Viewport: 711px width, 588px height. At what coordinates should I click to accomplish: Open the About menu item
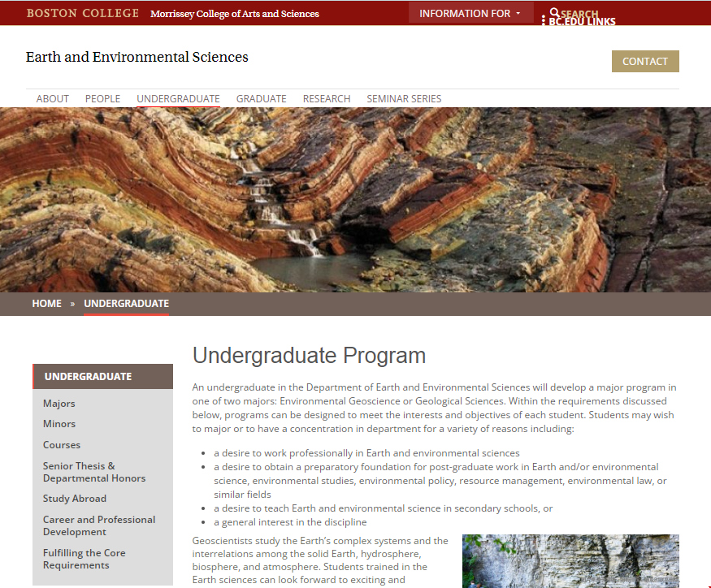pos(52,98)
